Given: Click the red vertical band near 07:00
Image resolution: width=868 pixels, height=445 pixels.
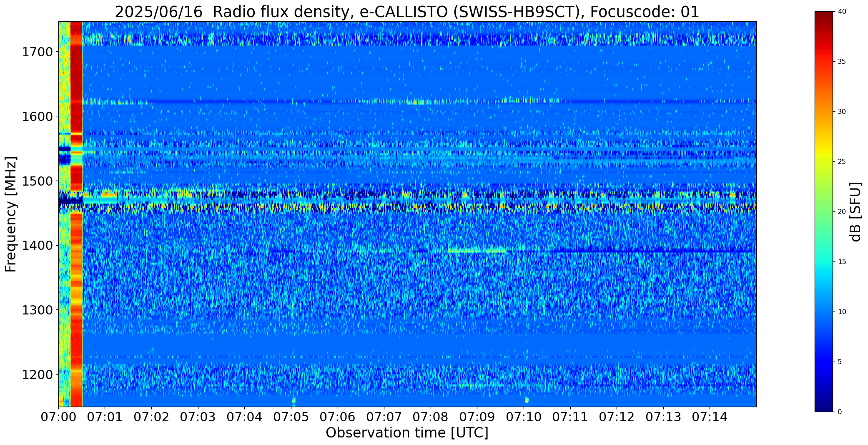Looking at the screenshot, I should tap(76, 214).
